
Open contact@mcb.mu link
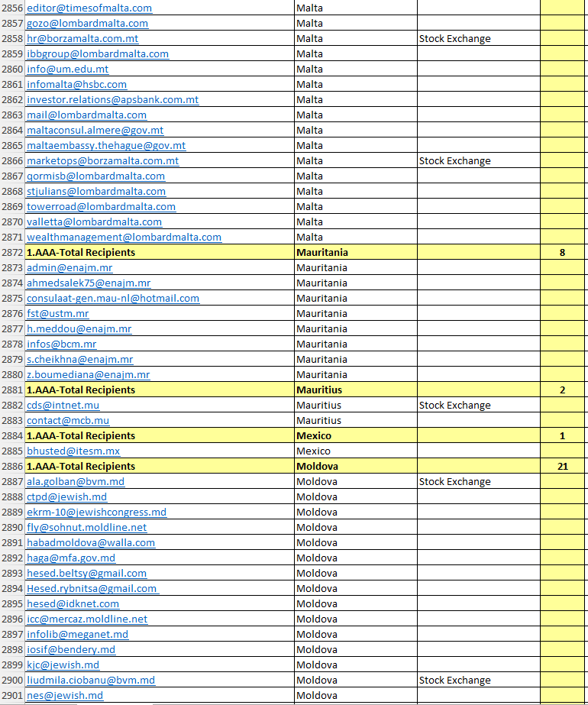point(68,421)
